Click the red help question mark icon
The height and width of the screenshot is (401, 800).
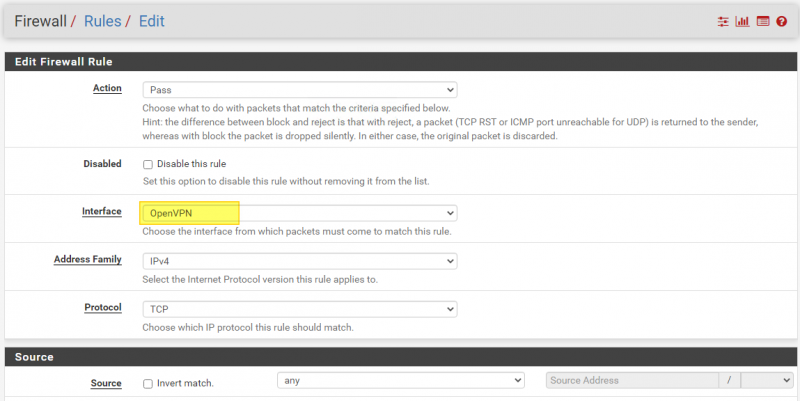coord(781,21)
